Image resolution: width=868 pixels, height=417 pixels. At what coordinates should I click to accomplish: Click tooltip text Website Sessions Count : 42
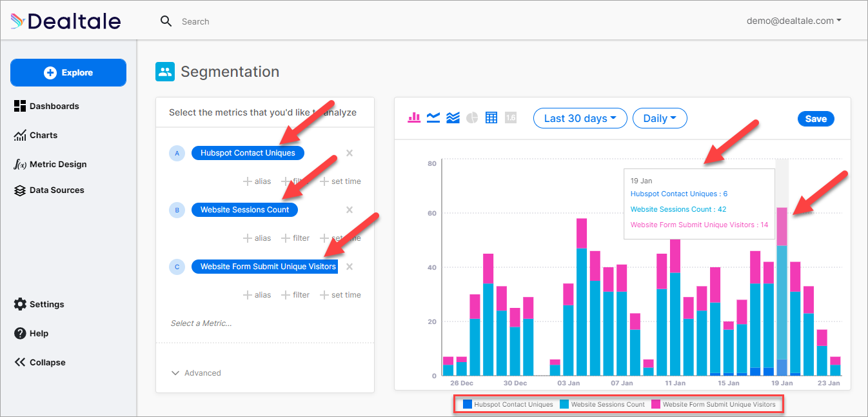click(678, 209)
